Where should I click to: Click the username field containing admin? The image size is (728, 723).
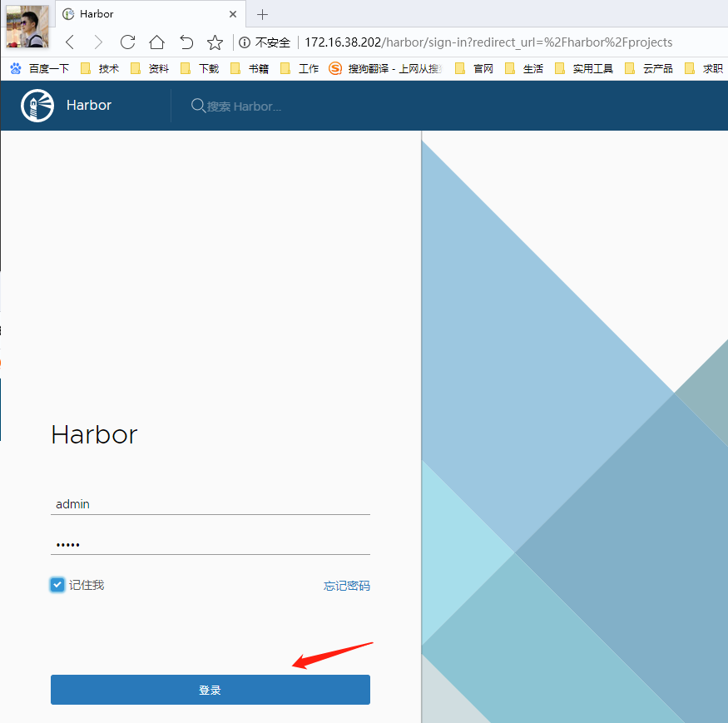point(210,504)
